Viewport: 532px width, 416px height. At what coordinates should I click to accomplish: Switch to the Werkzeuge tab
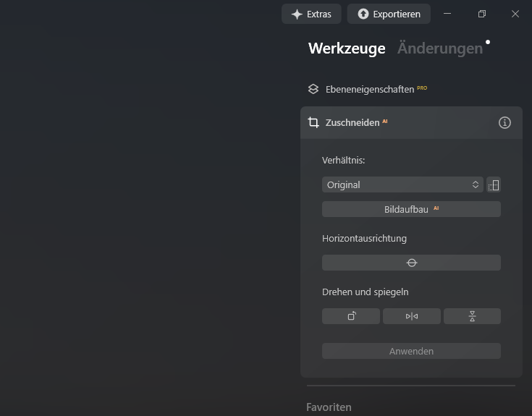[347, 48]
